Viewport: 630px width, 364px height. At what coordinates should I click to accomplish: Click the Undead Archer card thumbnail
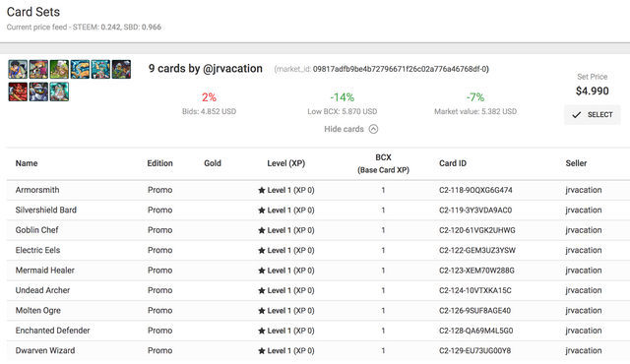click(121, 70)
